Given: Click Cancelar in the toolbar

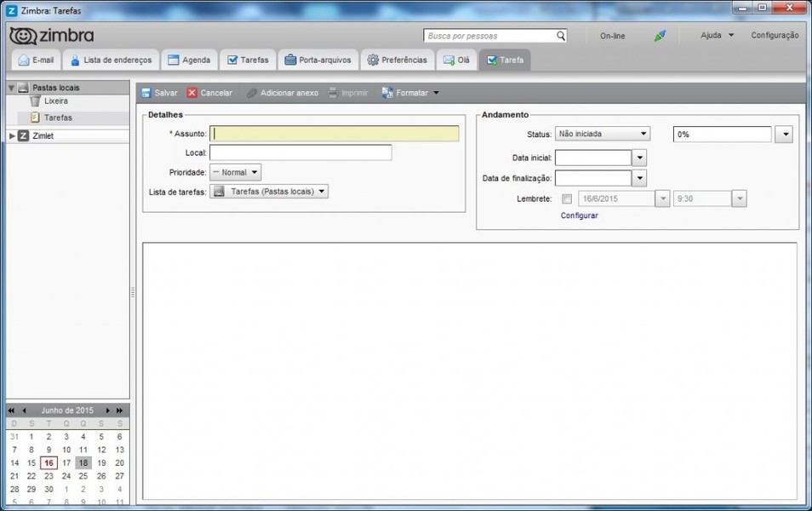Looking at the screenshot, I should pyautogui.click(x=209, y=93).
